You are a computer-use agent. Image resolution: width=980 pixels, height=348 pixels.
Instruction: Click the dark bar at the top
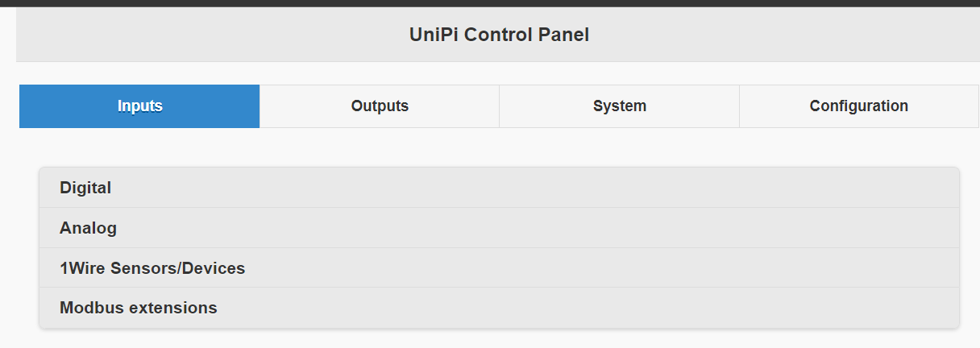pos(490,2)
